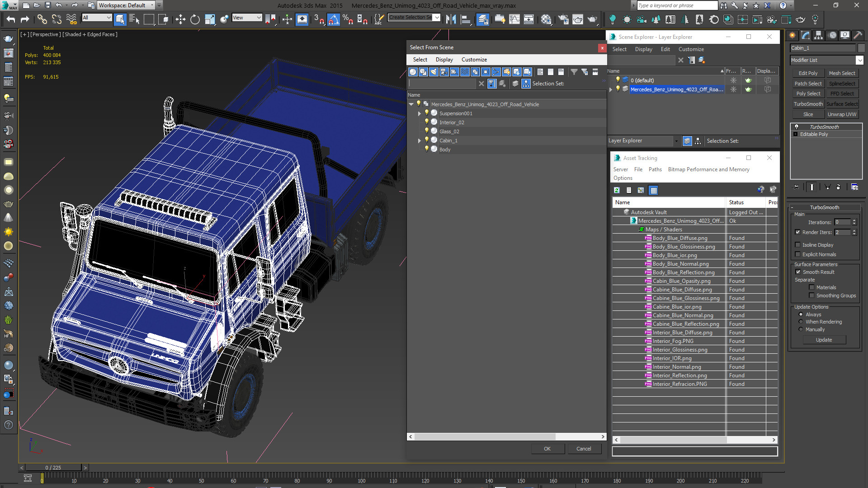868x488 pixels.
Task: Expand the Cabin_1 tree node
Action: (420, 141)
